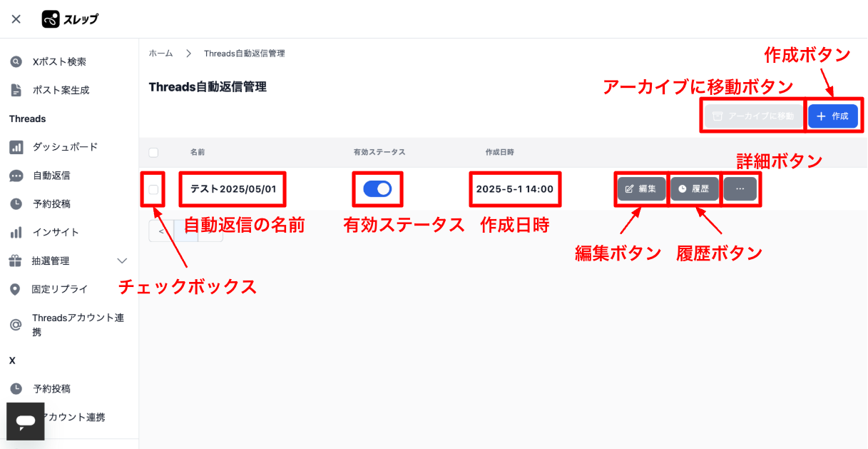Click the ホーム breadcrumb link

click(x=160, y=54)
